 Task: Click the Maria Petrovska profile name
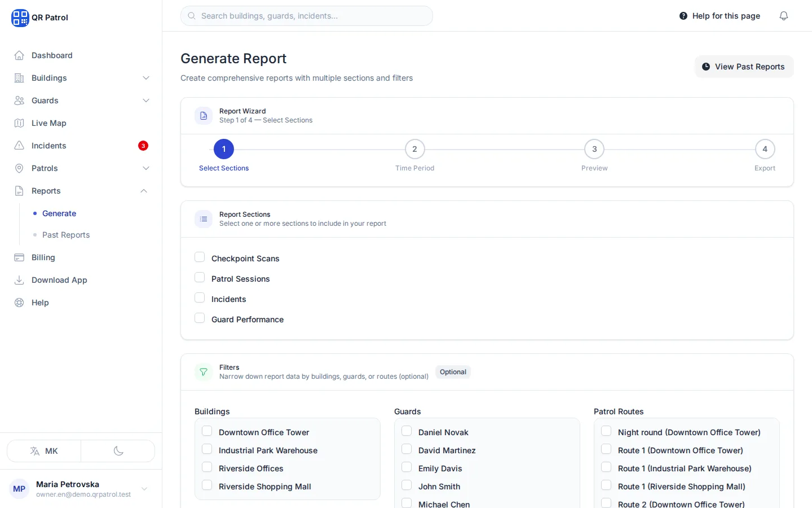point(68,484)
